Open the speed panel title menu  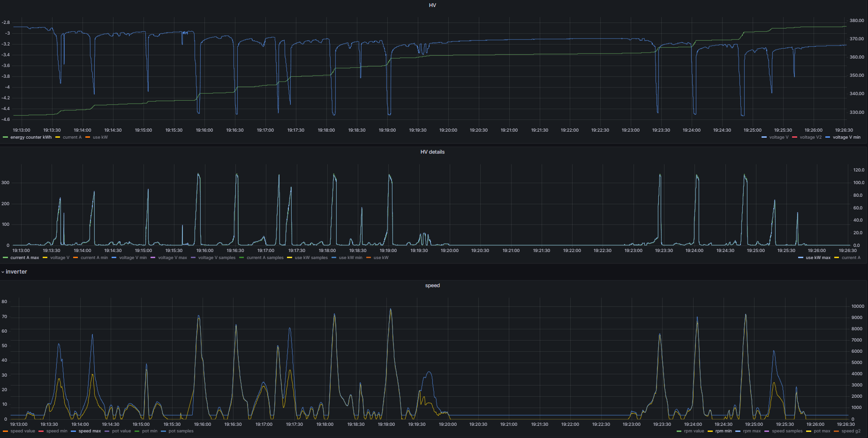point(432,286)
